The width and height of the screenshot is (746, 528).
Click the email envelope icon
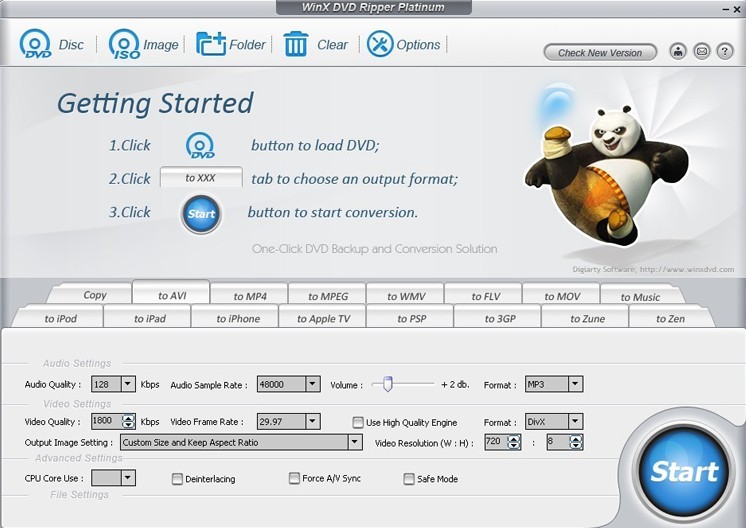702,51
